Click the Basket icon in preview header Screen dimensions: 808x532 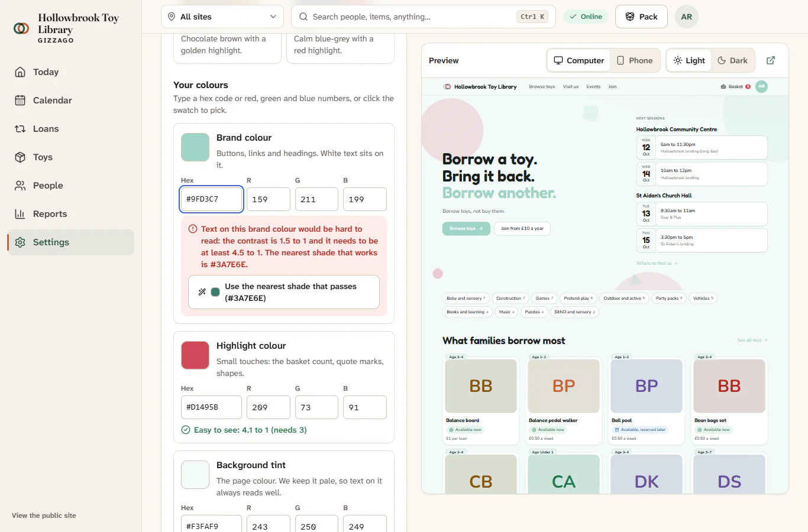723,87
